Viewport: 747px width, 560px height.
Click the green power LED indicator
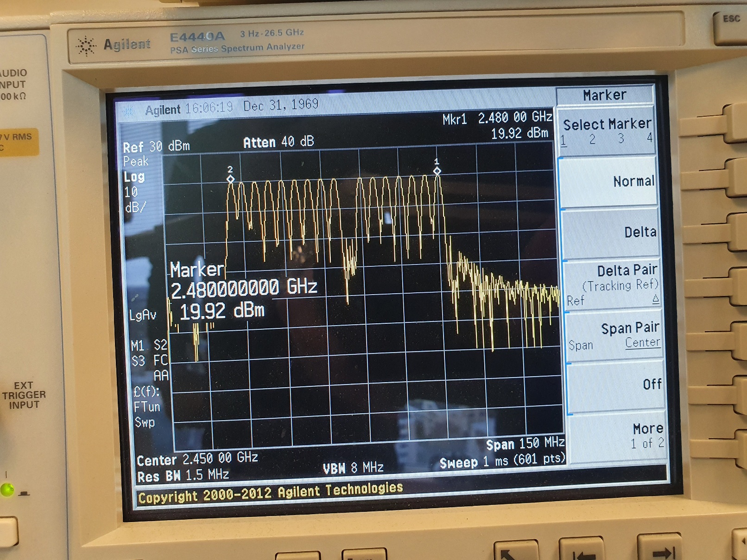7,490
